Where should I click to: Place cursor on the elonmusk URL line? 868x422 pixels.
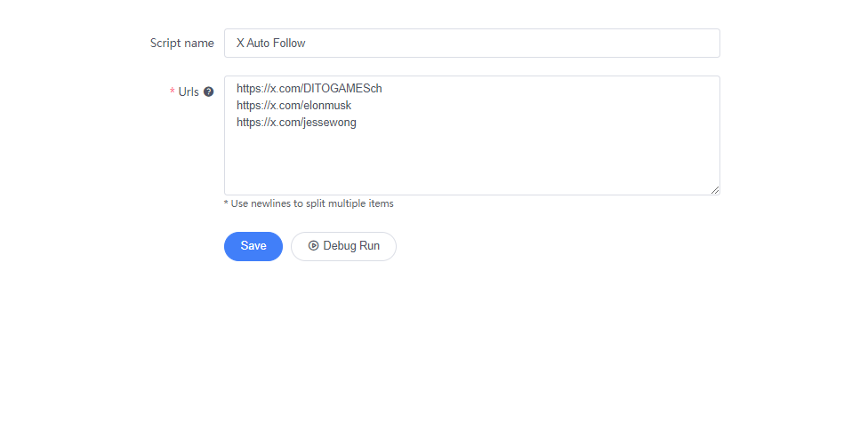294,106
